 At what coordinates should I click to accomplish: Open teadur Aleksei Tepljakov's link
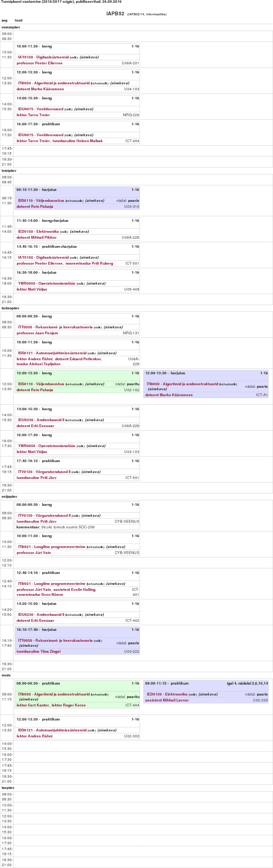coord(39,364)
